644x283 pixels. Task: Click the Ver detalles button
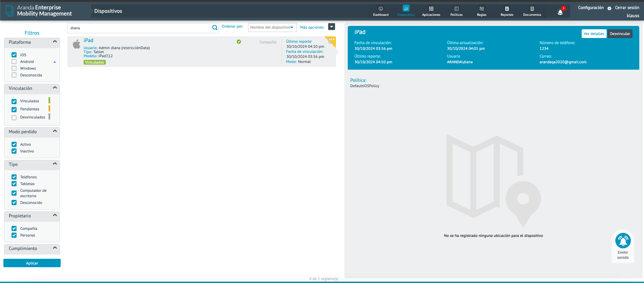tap(594, 34)
